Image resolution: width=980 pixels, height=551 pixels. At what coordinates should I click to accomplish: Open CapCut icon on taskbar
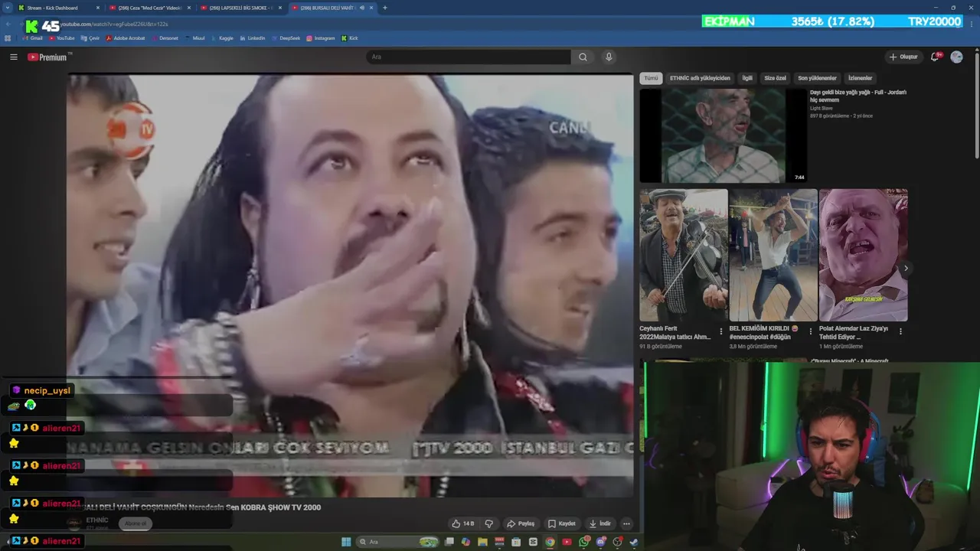point(533,542)
